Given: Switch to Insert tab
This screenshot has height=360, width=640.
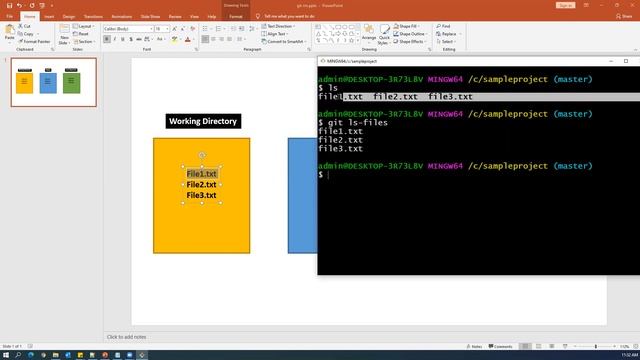Looking at the screenshot, I should [49, 17].
